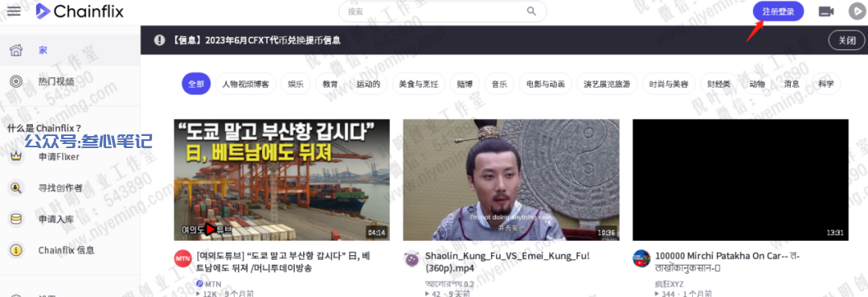Select the 演艺展览旅游 category tab
868x297 pixels.
click(x=607, y=84)
